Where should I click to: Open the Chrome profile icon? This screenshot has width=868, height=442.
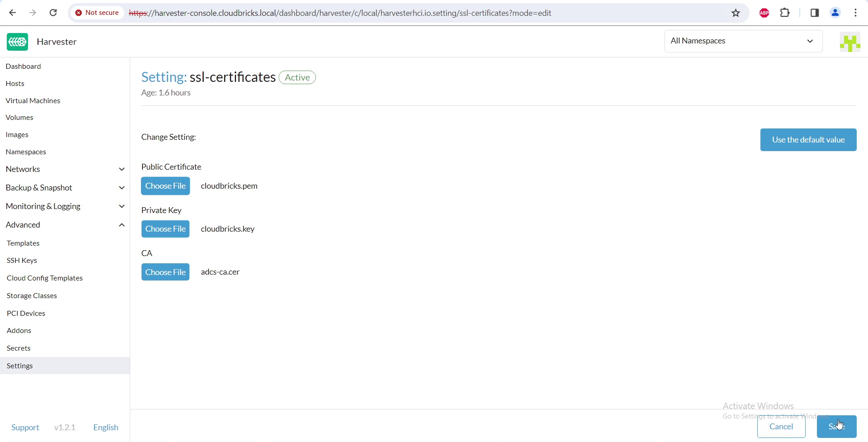click(835, 13)
